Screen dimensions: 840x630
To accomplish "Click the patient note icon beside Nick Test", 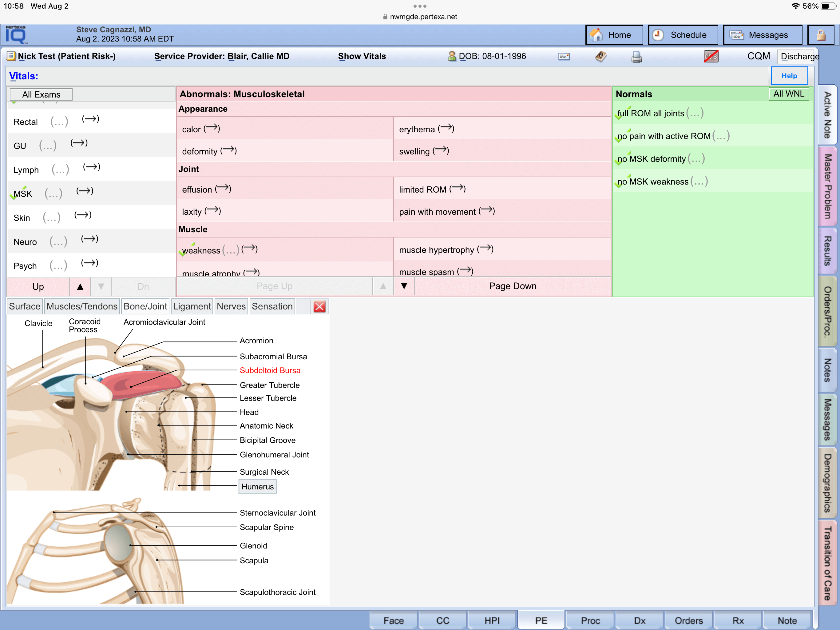I will tap(11, 56).
